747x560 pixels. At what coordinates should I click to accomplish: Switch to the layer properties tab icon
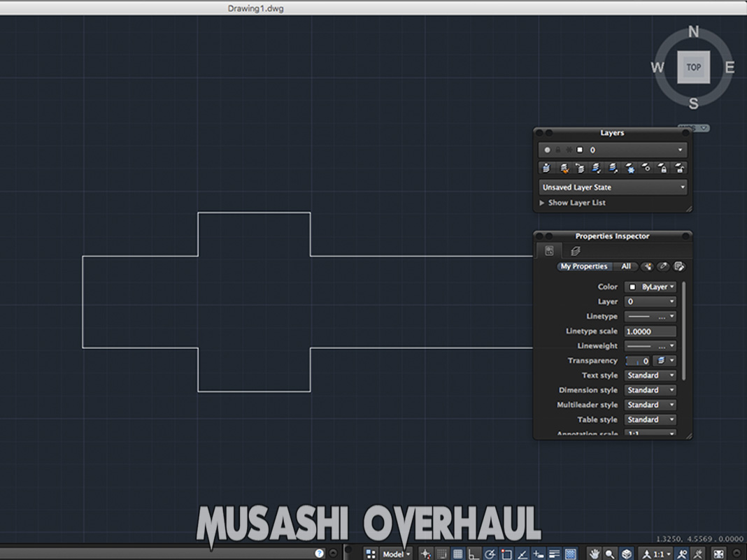(x=575, y=250)
